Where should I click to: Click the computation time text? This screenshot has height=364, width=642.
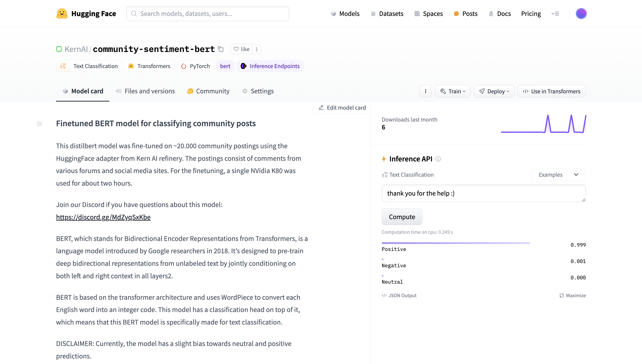coord(417,232)
